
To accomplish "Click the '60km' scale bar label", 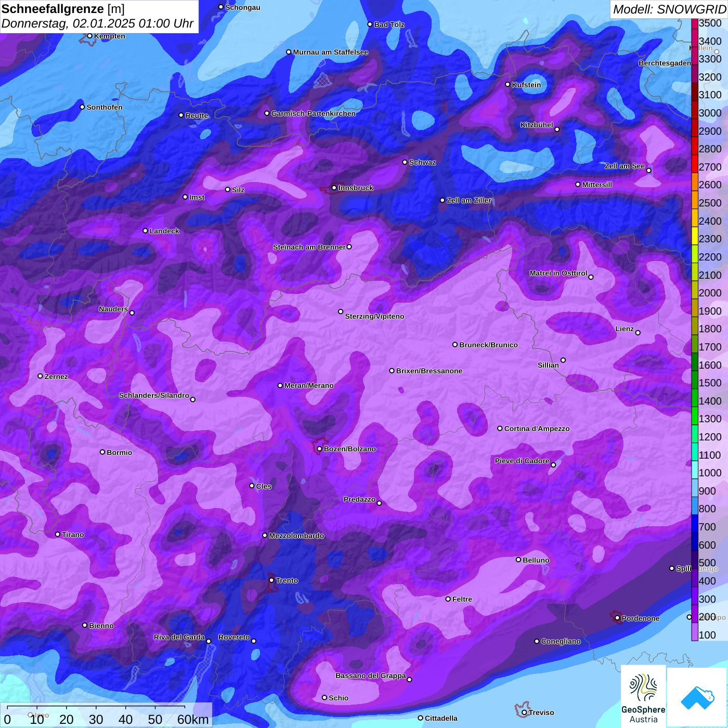I will (x=193, y=719).
